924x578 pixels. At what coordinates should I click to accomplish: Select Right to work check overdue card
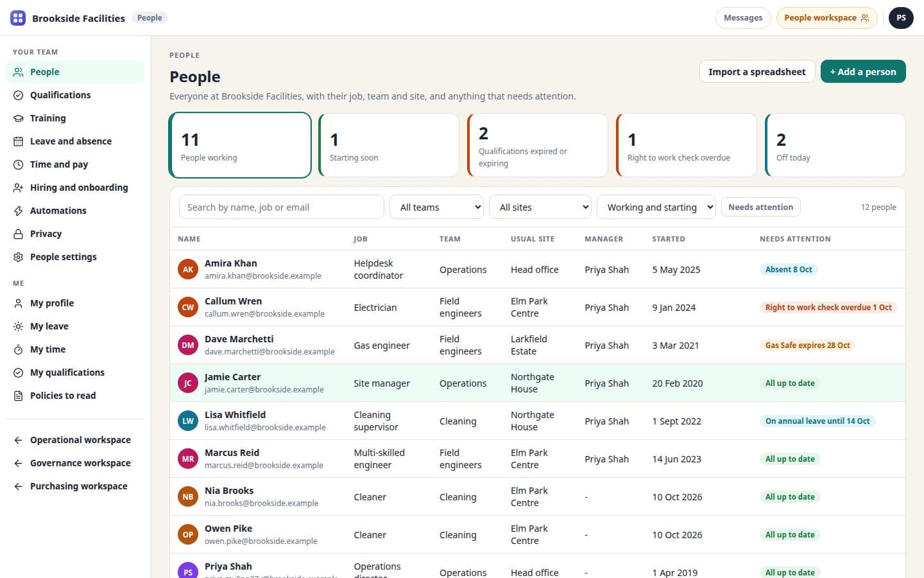click(x=687, y=145)
